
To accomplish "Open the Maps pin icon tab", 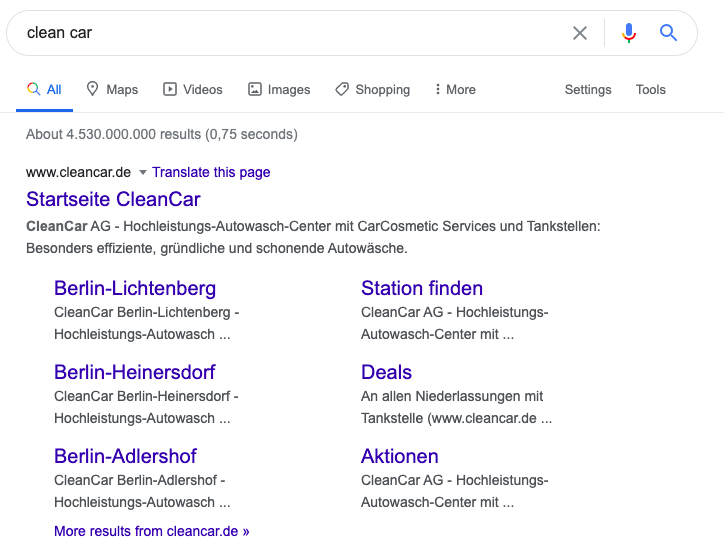I will 112,89.
